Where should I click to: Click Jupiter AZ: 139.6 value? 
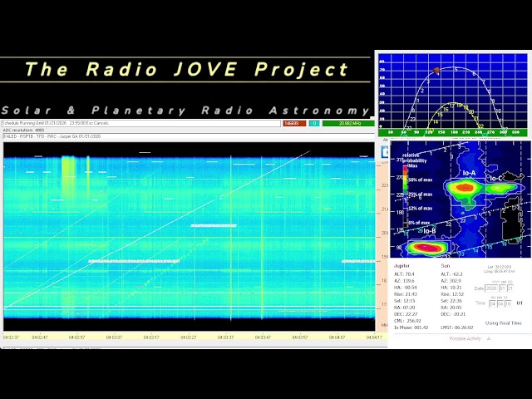click(405, 281)
